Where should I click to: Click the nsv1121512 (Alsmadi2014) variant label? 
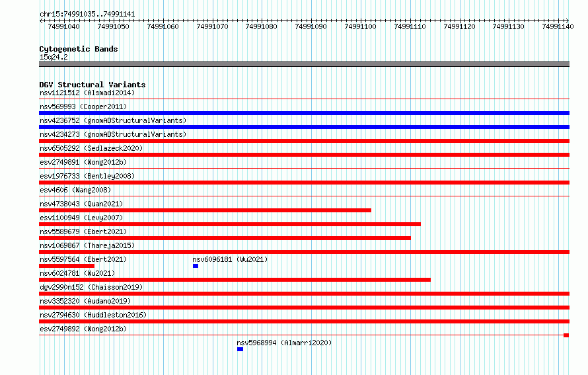click(x=87, y=93)
